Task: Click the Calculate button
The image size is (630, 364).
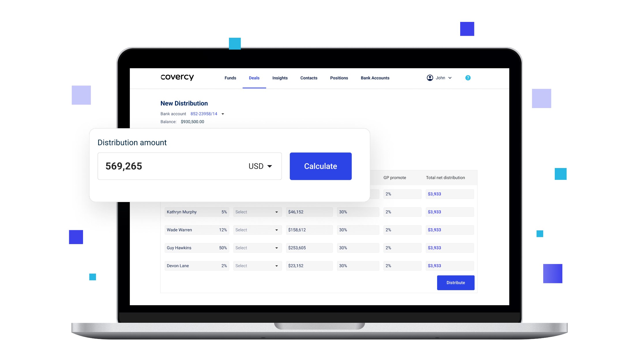Action: tap(320, 166)
